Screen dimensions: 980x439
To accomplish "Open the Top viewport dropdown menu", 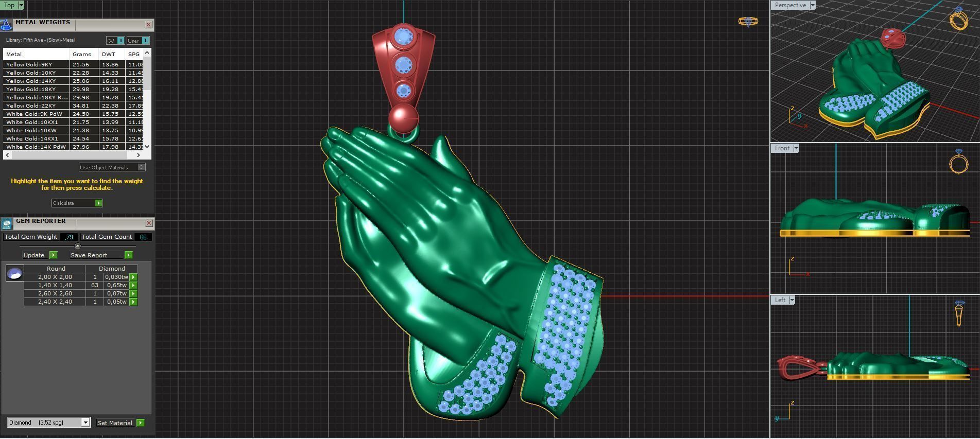I will coord(21,5).
